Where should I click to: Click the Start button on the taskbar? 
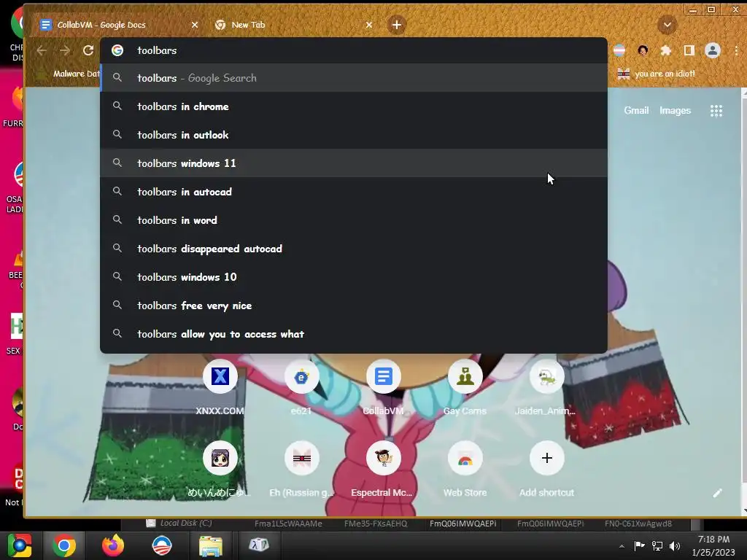20,545
